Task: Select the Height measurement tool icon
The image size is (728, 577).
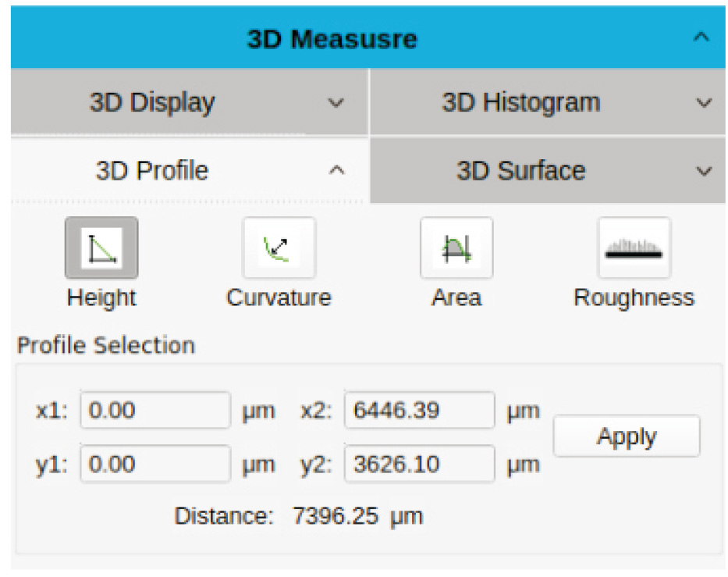Action: [101, 248]
